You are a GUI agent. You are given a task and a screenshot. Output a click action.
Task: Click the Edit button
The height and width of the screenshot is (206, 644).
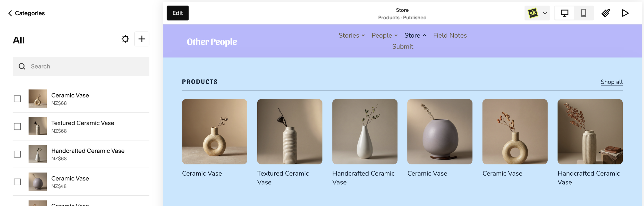pos(177,13)
